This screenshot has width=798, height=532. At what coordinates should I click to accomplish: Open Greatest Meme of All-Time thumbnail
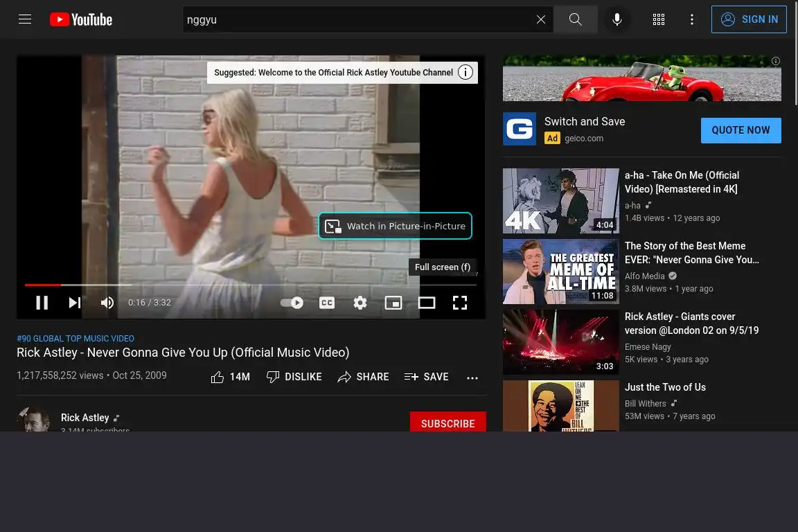[x=561, y=272]
